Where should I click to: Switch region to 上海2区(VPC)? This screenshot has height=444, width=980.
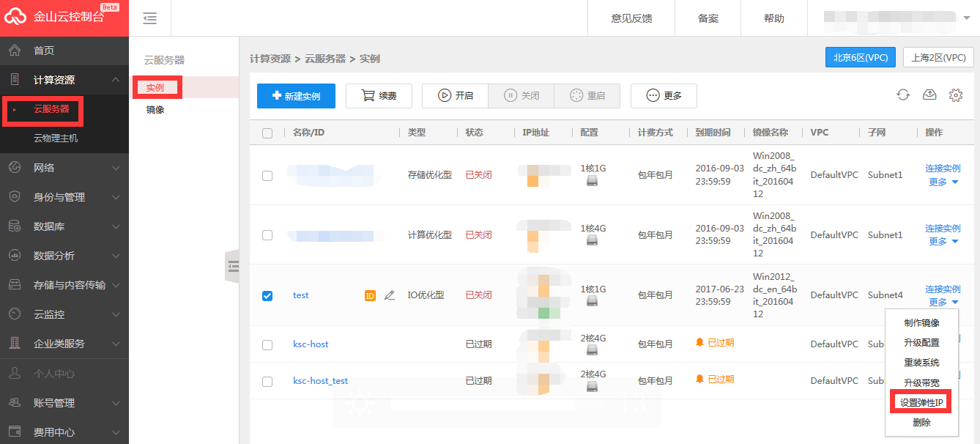click(938, 58)
